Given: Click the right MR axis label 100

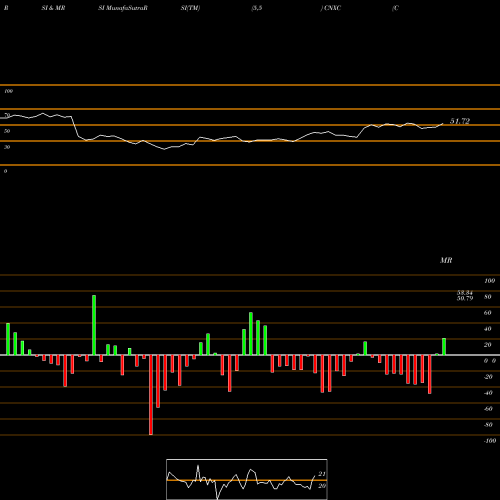Looking at the screenshot, I should pyautogui.click(x=489, y=281).
